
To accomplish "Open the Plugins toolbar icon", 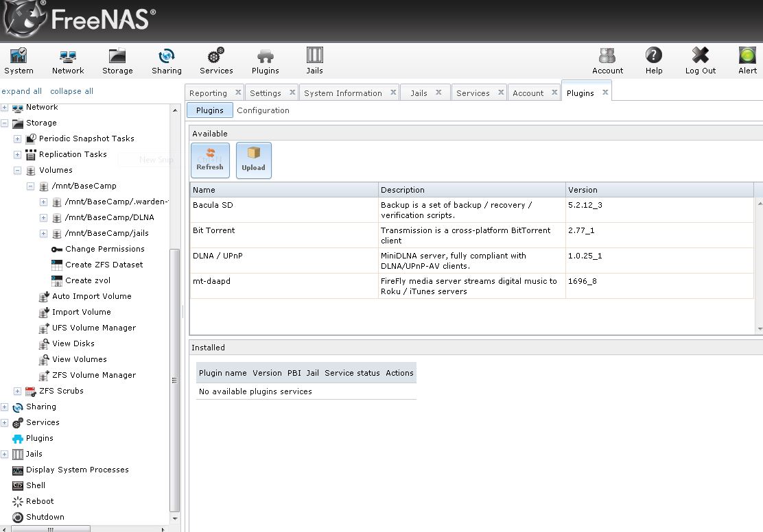I will pos(266,61).
